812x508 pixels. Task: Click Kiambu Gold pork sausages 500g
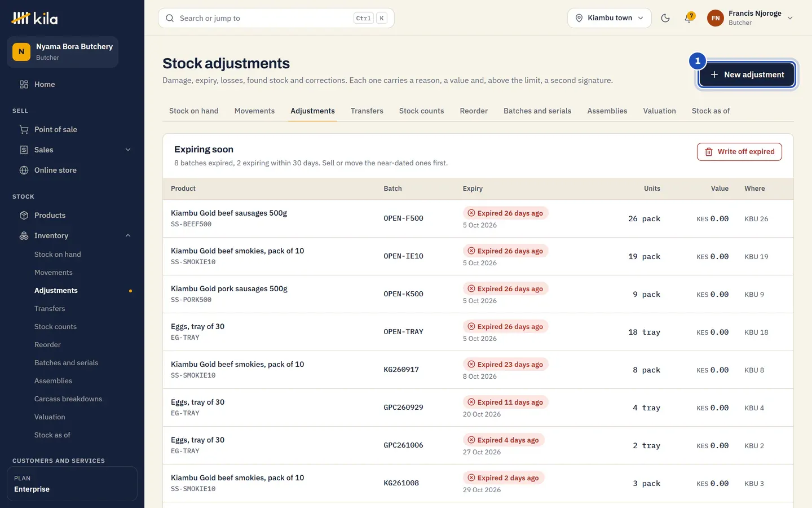(229, 288)
